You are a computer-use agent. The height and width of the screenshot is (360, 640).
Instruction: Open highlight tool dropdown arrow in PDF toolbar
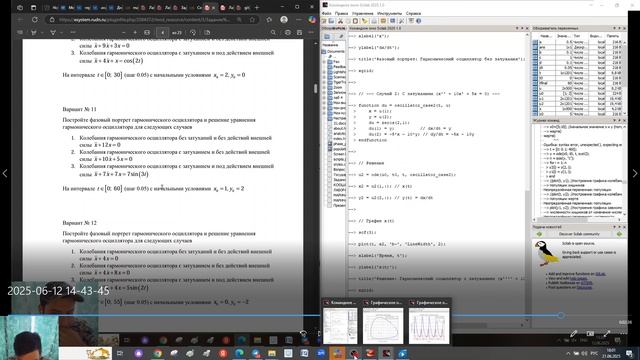(x=42, y=32)
